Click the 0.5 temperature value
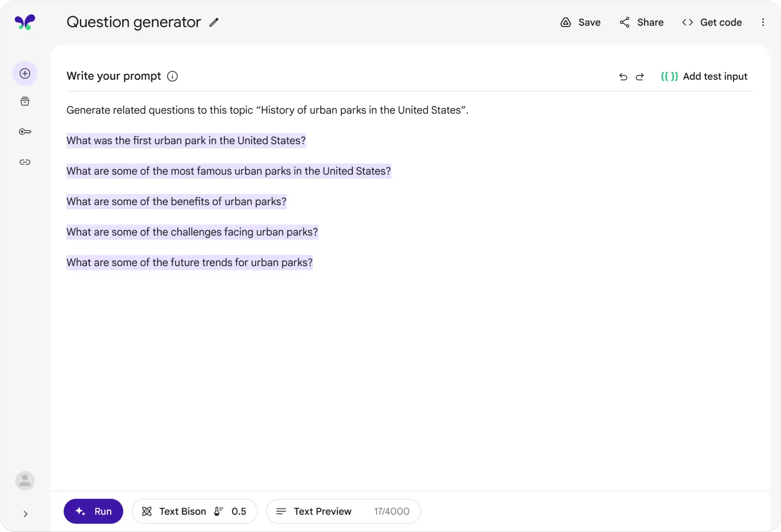 pyautogui.click(x=239, y=512)
